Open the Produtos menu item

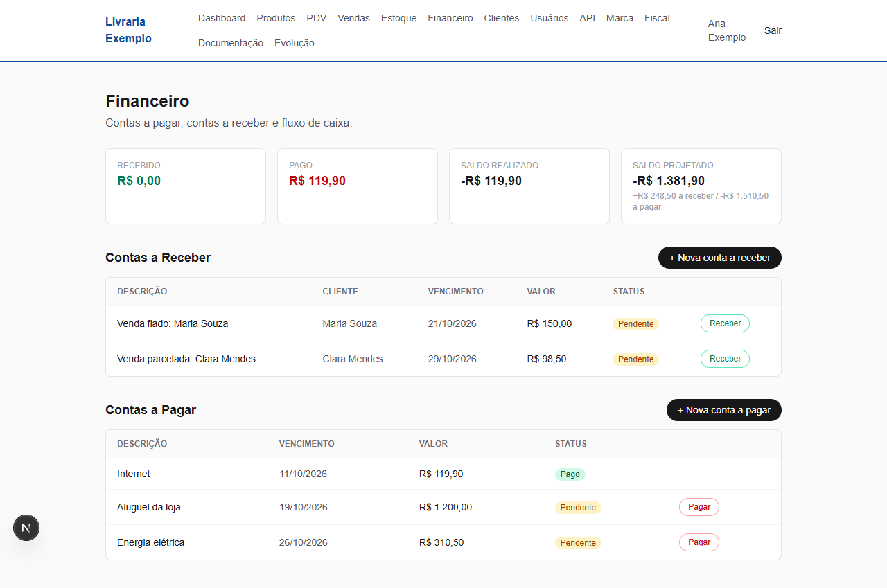coord(276,18)
